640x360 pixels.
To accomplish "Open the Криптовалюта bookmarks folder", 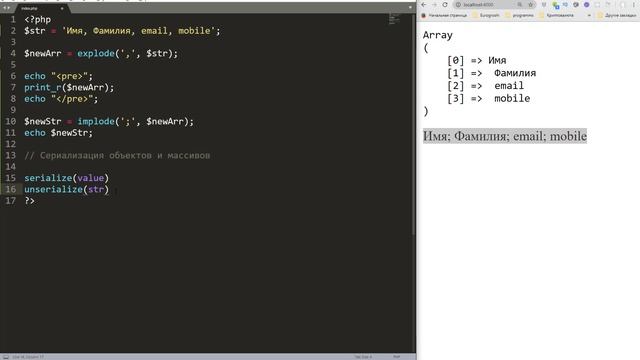I will pyautogui.click(x=556, y=16).
